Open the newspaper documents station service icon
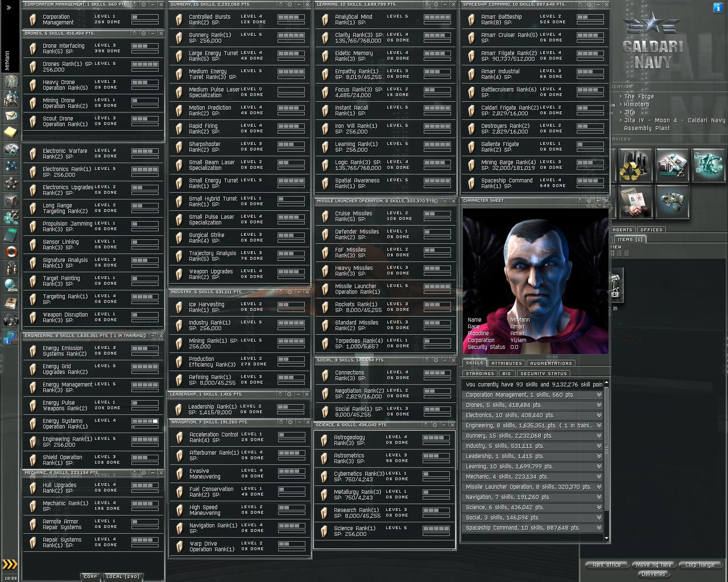 [672, 165]
